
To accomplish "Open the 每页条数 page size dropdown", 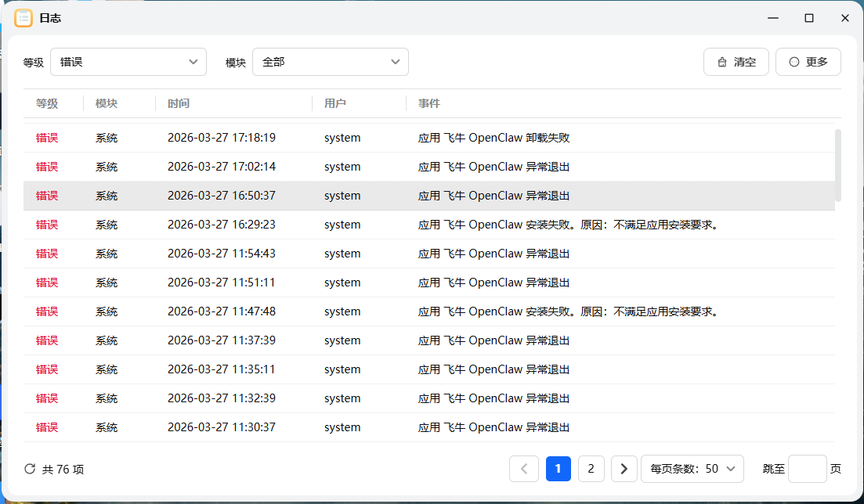I will (692, 469).
